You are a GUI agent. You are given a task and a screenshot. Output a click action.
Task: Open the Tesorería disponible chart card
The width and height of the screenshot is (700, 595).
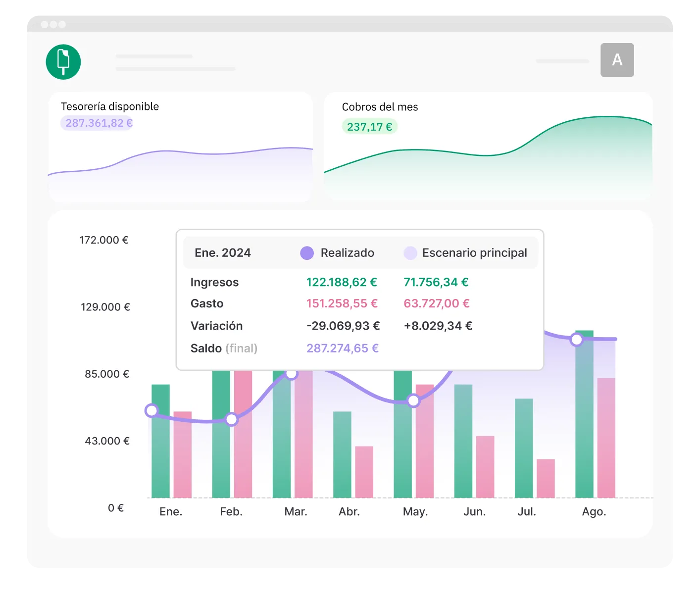[180, 163]
